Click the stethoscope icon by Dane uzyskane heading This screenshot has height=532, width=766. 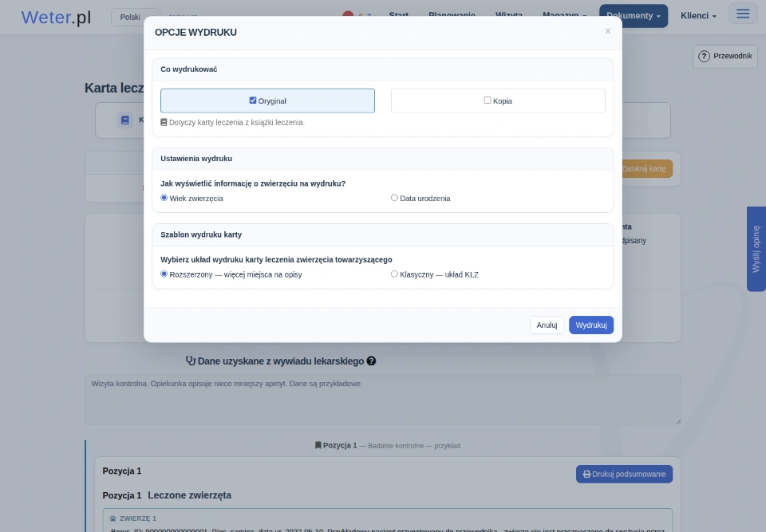point(191,361)
